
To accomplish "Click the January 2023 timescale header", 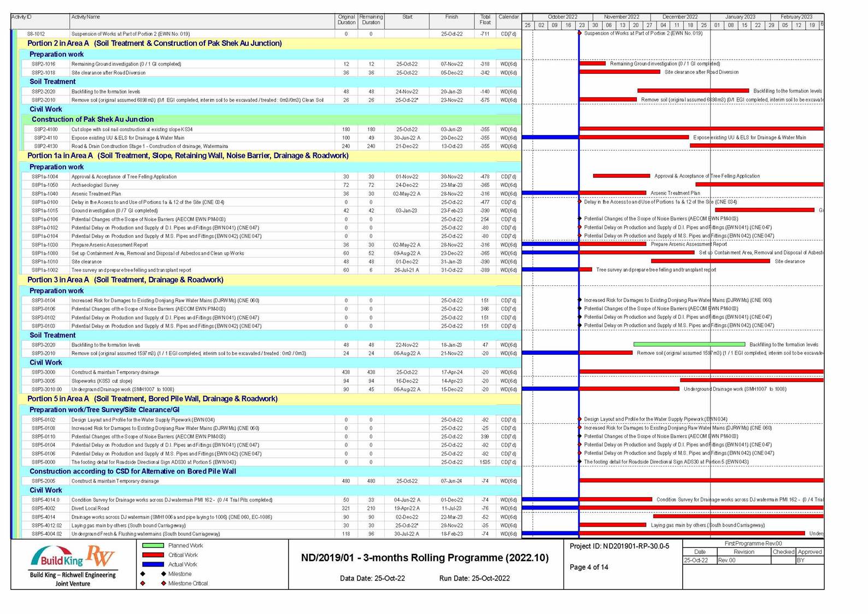I will point(740,17).
